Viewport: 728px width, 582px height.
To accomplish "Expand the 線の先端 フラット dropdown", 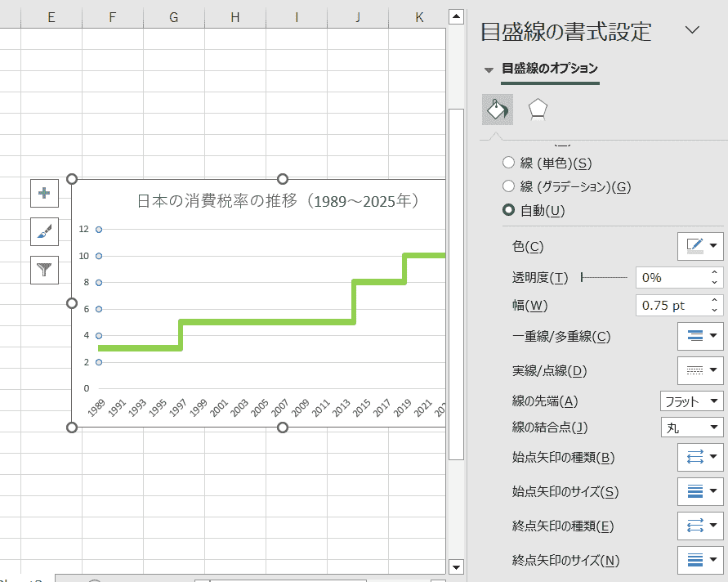I will [x=691, y=401].
